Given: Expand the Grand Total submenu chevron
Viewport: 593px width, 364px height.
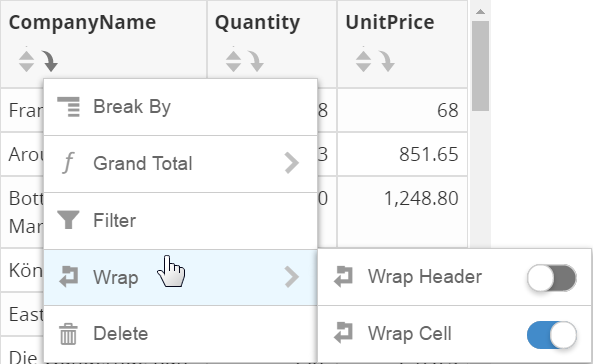Looking at the screenshot, I should tap(292, 163).
